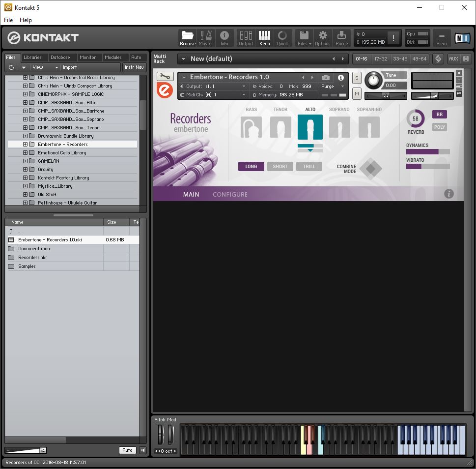Click the Tune knob

(373, 81)
